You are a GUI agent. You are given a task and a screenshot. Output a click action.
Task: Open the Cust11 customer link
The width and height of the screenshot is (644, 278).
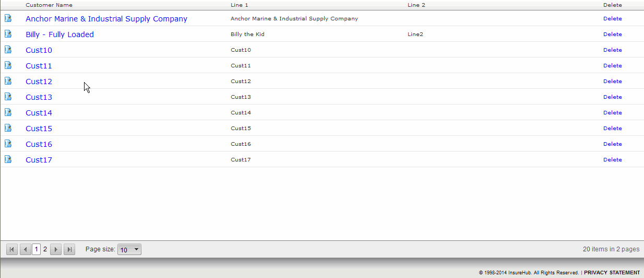coord(39,66)
